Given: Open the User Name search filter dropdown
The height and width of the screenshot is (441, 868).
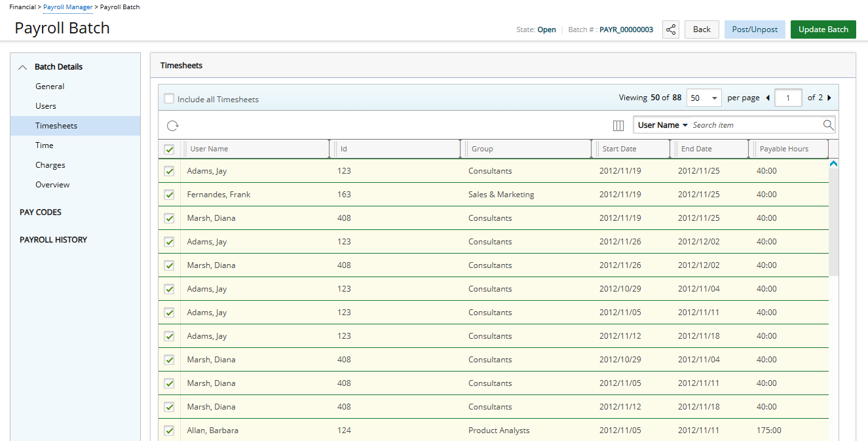Looking at the screenshot, I should click(x=662, y=125).
